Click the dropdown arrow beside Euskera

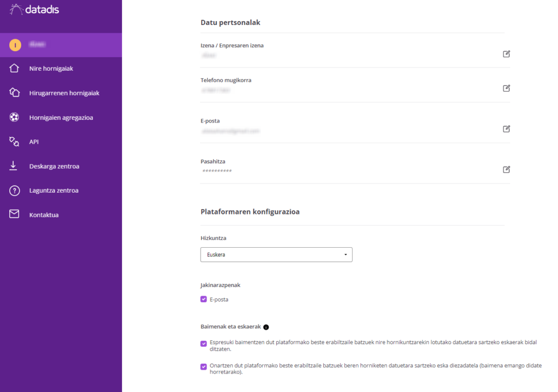[345, 255]
